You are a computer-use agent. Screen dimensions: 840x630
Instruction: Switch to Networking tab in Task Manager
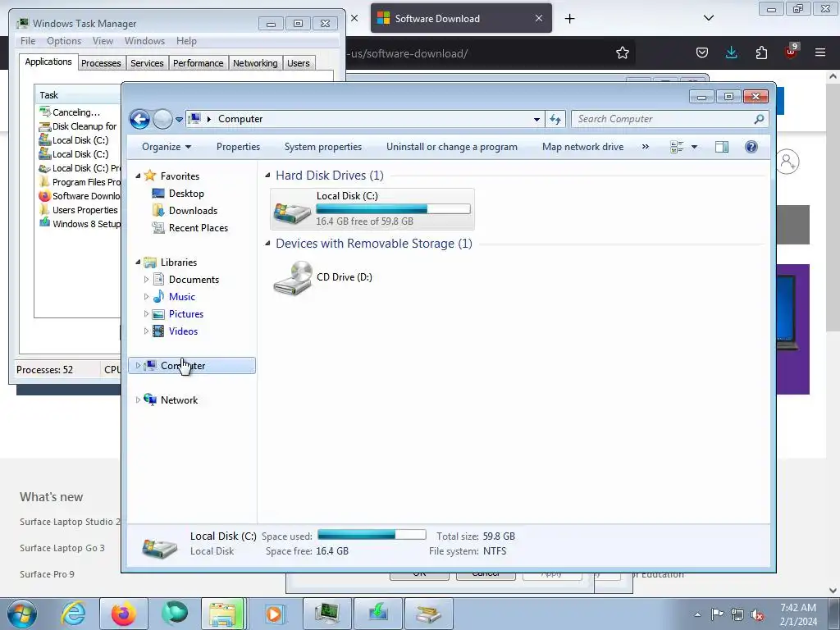[x=255, y=63]
